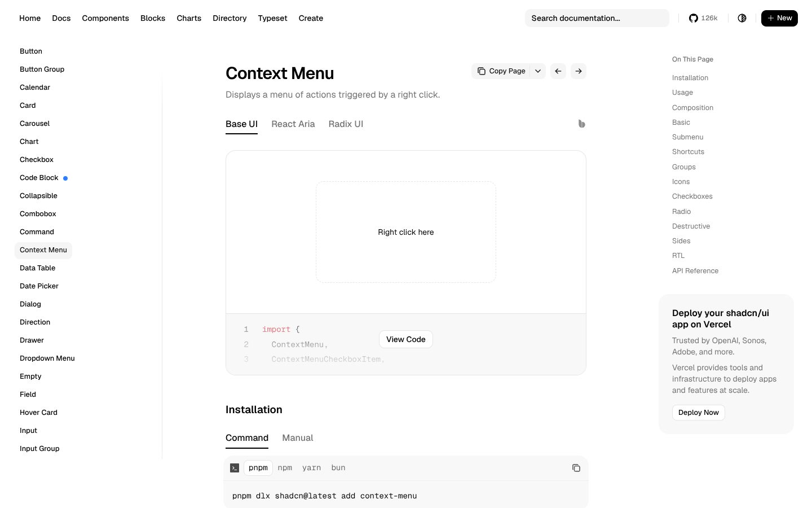
Task: Select pnpm package manager
Action: (258, 468)
